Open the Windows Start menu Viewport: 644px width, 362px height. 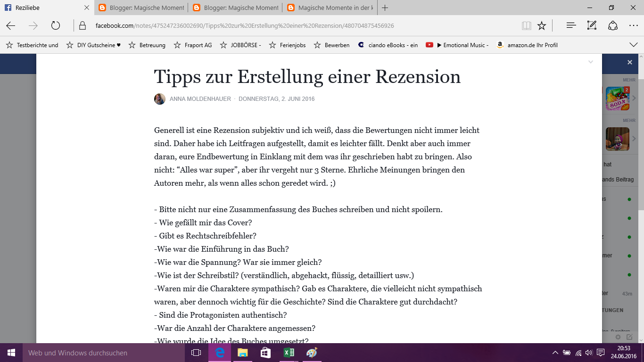pos(11,353)
